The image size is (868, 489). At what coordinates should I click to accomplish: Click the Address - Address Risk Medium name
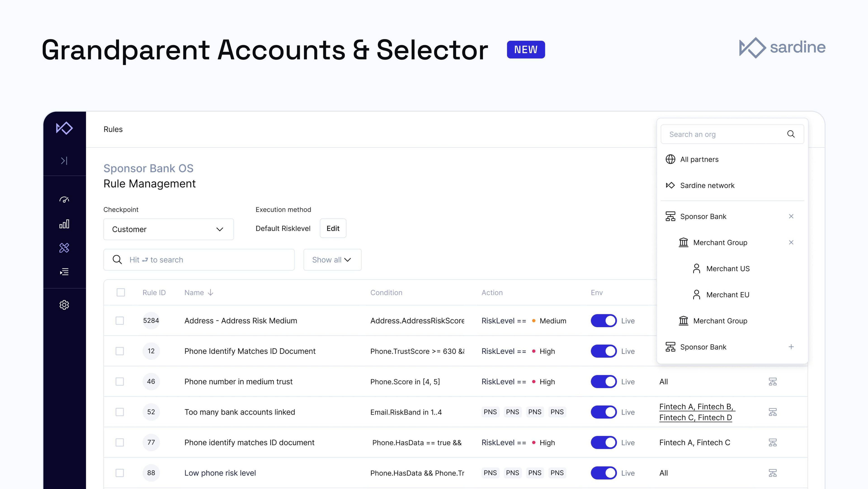pos(241,321)
